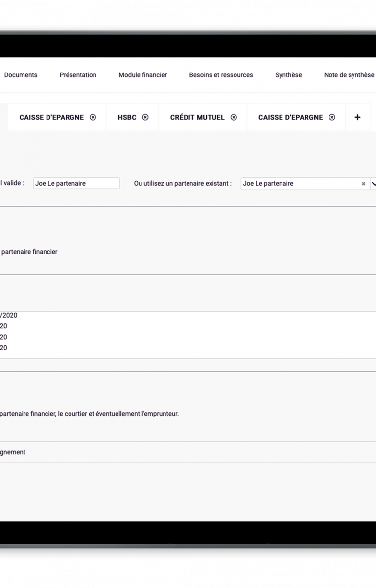The height and width of the screenshot is (588, 376).
Task: Switch to the Crédit Mutuel tab
Action: click(197, 117)
